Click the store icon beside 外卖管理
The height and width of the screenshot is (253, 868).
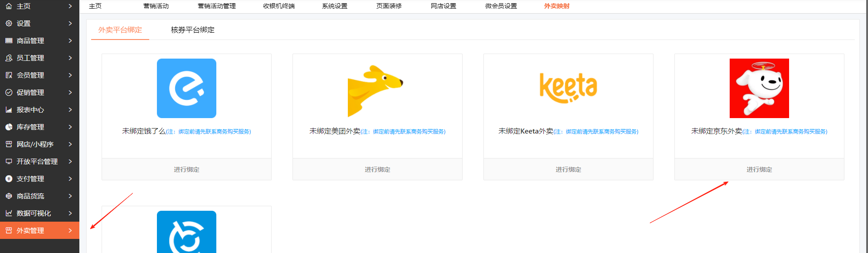pos(9,230)
